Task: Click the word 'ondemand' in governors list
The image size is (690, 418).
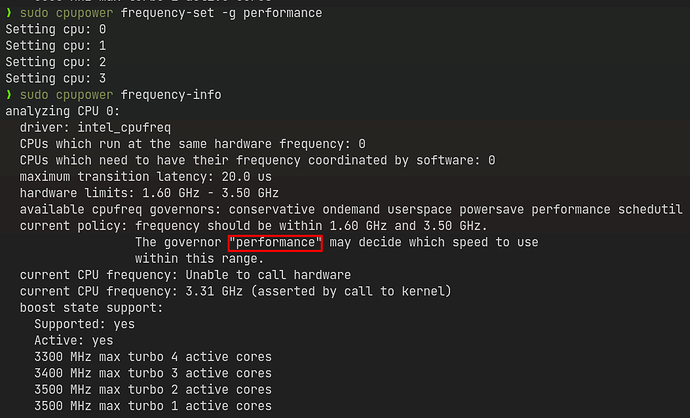Action: click(x=351, y=209)
